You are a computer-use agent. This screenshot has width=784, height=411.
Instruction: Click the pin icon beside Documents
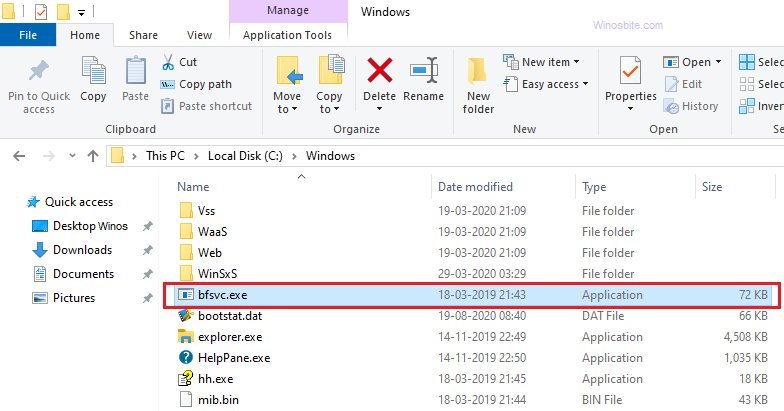pos(147,274)
